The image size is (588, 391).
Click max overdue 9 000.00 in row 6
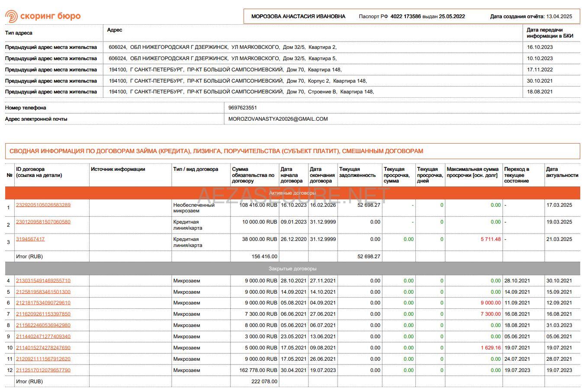click(x=491, y=303)
